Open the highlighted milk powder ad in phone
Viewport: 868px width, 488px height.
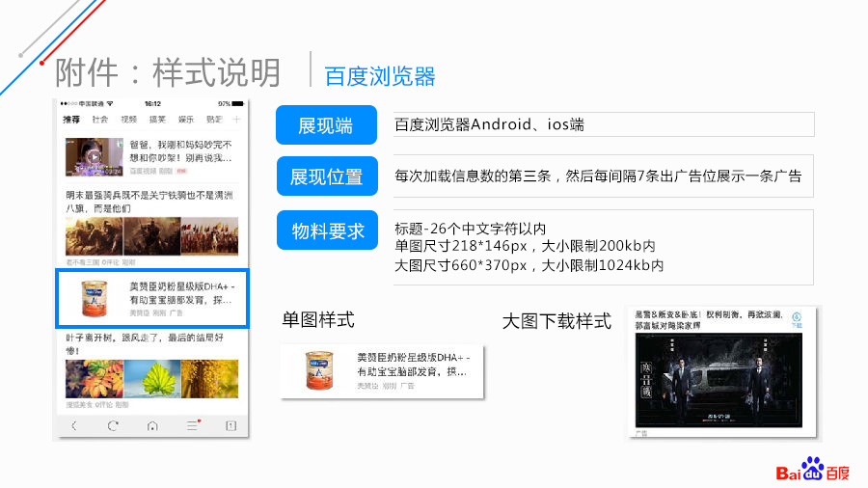pos(152,298)
